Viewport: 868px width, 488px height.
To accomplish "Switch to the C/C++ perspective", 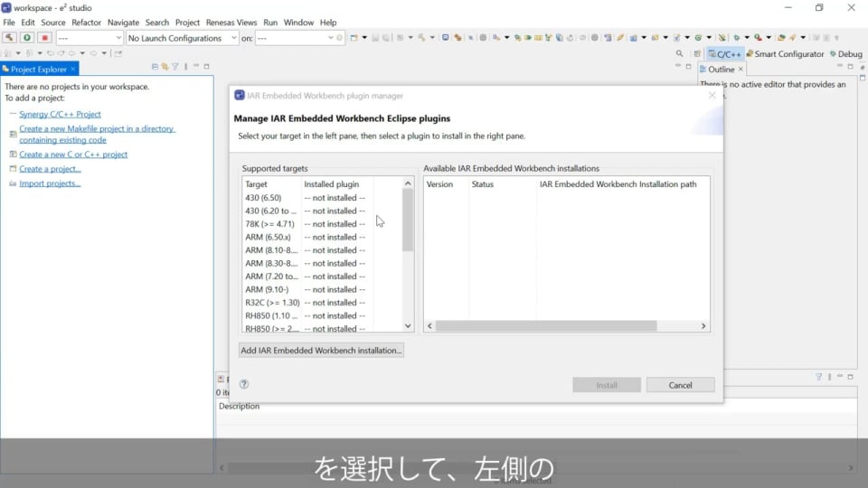I will tap(724, 53).
